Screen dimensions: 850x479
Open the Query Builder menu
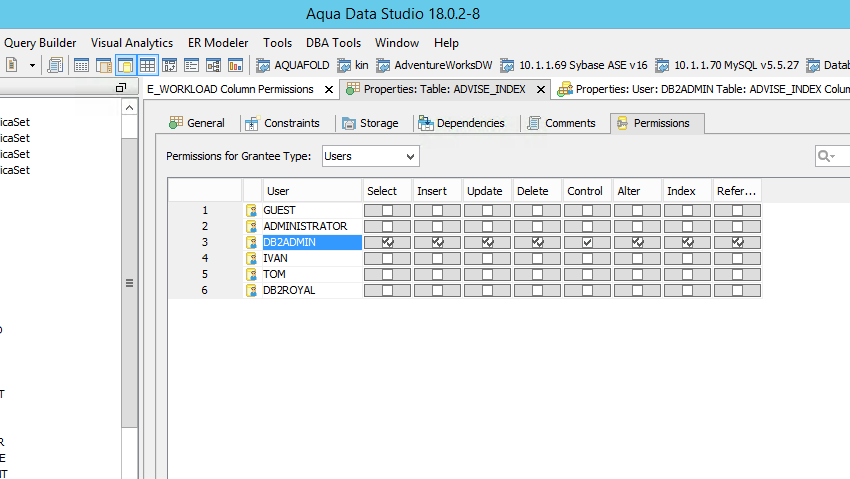[40, 43]
